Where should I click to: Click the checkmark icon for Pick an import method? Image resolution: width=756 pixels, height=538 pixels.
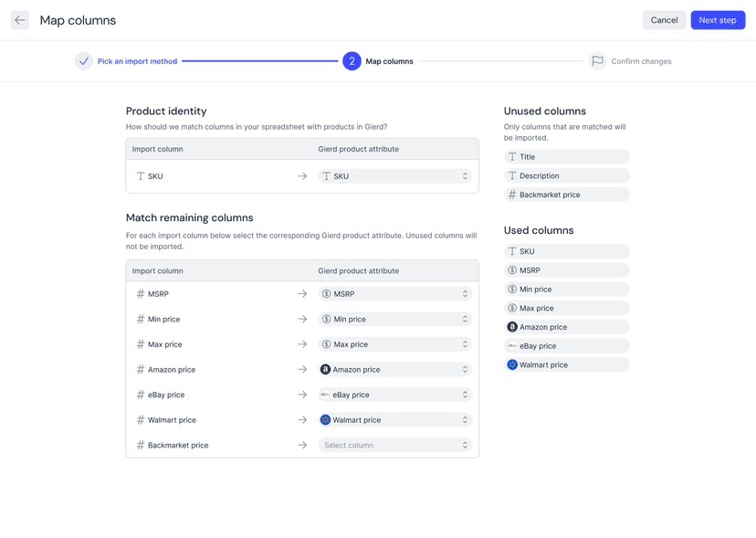tap(84, 61)
